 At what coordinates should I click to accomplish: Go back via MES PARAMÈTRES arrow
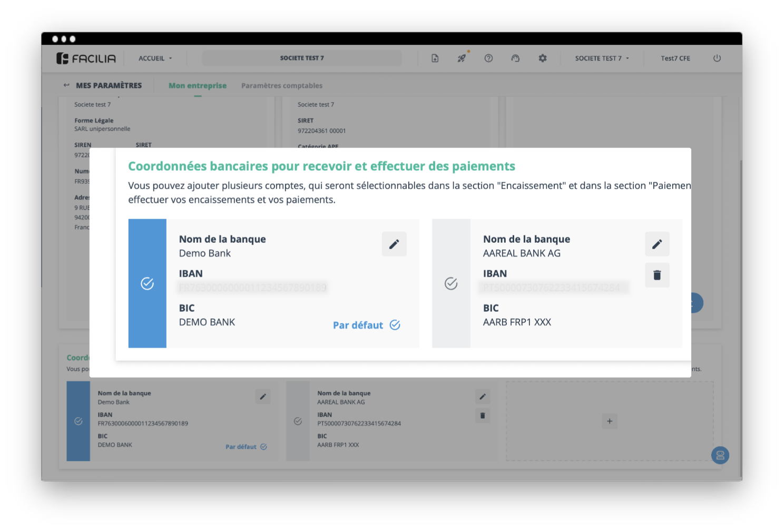click(x=66, y=85)
